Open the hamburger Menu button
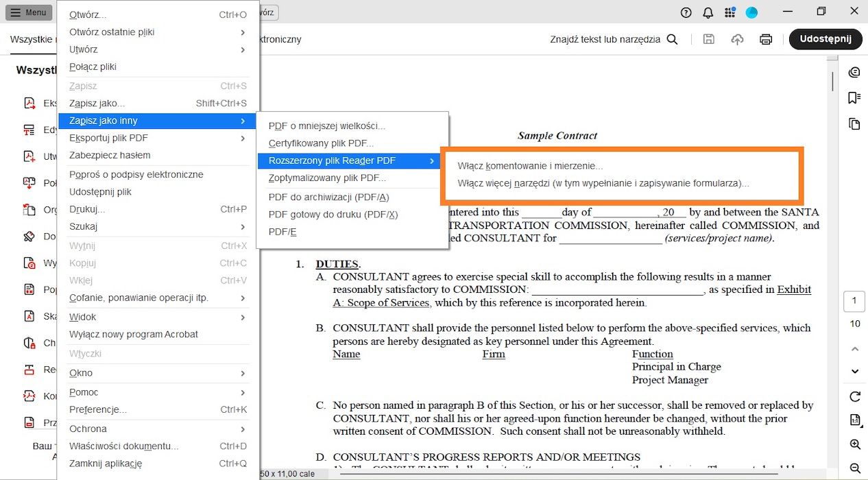868x480 pixels. [28, 12]
